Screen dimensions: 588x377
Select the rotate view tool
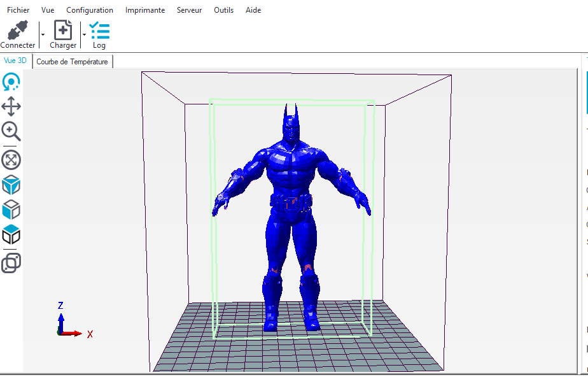(x=11, y=82)
